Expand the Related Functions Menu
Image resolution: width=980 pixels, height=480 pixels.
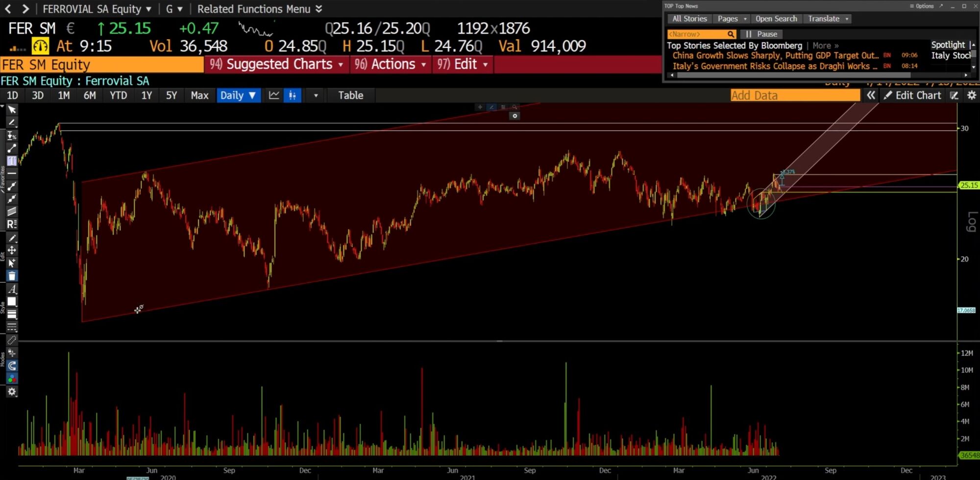[x=260, y=9]
